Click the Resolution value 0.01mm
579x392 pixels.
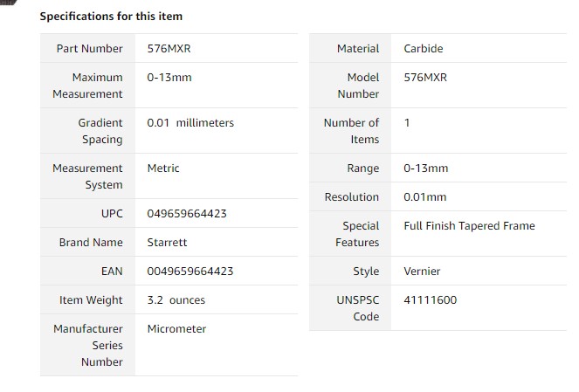point(424,197)
